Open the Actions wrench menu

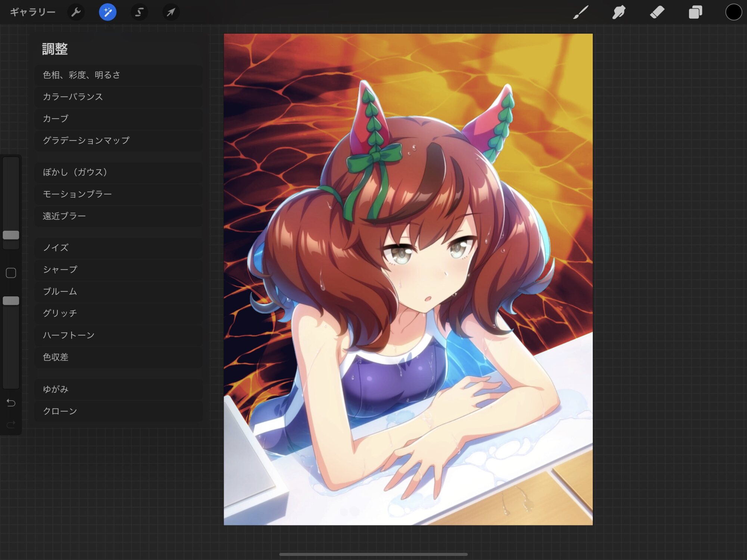76,12
